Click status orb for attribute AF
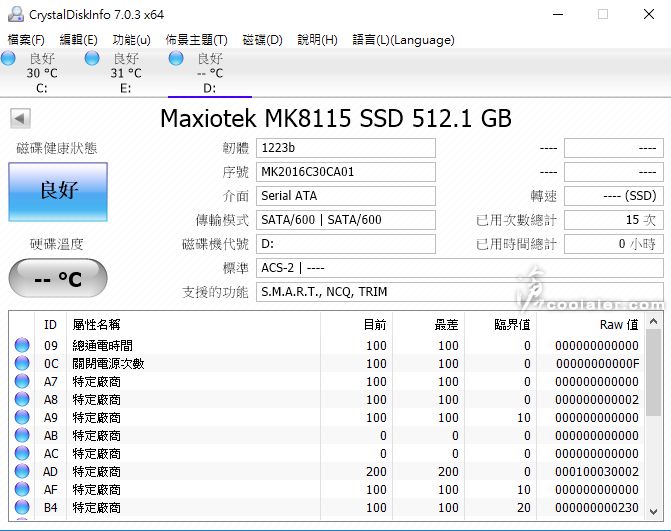The width and height of the screenshot is (671, 531). coord(22,489)
